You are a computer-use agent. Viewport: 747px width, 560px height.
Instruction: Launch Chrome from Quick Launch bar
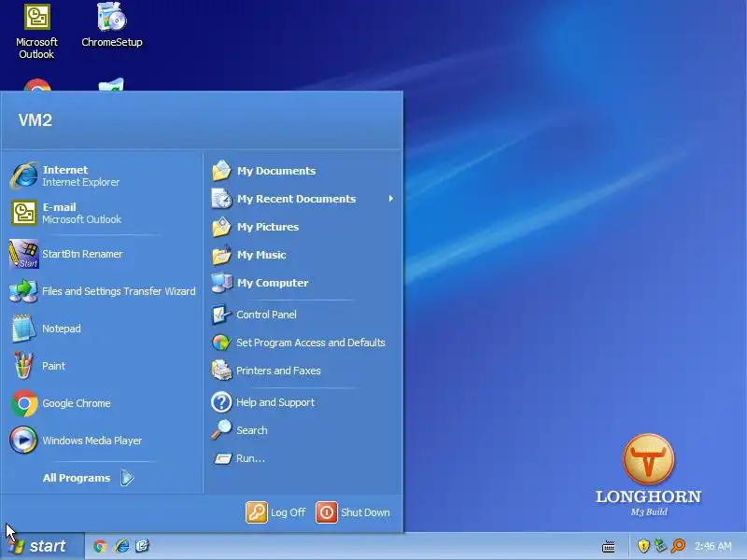(x=100, y=546)
